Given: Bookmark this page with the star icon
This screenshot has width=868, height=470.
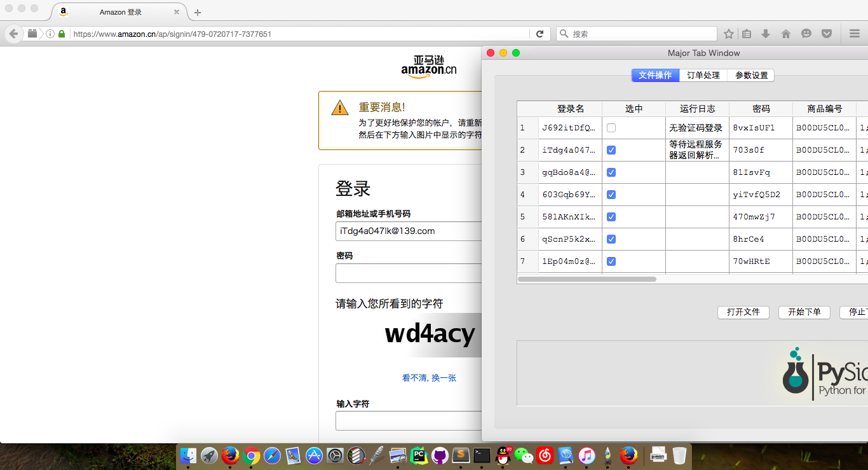Looking at the screenshot, I should (729, 34).
